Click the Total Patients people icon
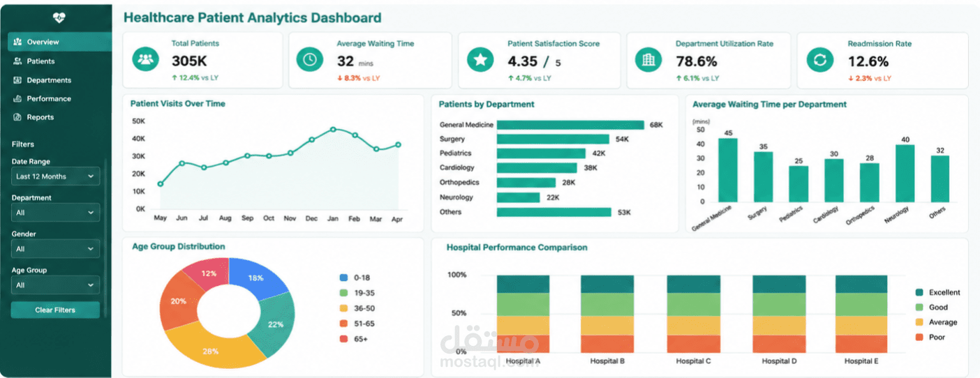 pyautogui.click(x=146, y=59)
